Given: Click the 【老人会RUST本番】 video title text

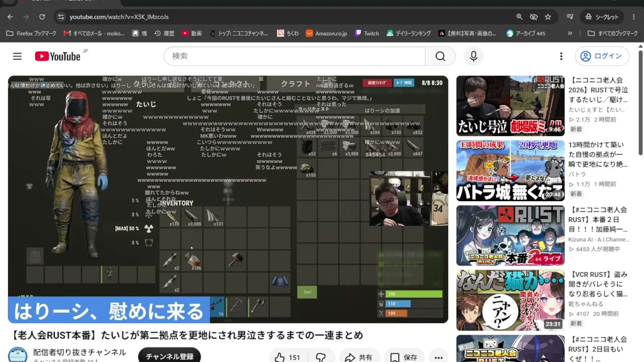Looking at the screenshot, I should (x=186, y=335).
